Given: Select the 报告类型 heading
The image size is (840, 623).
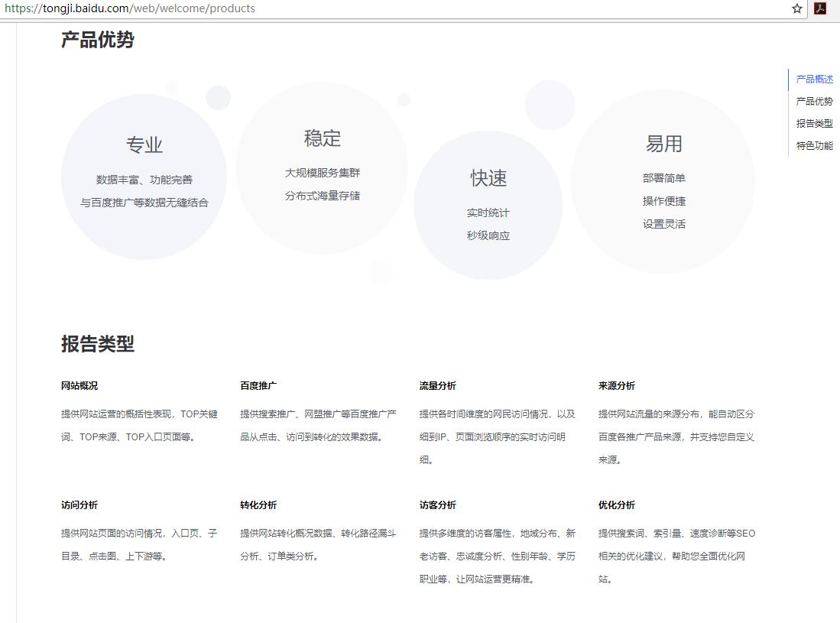Looking at the screenshot, I should (98, 344).
